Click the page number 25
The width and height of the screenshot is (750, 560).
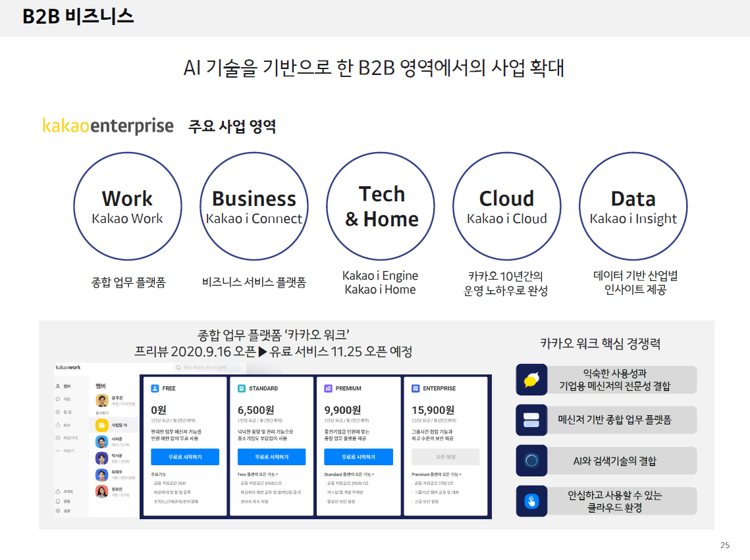(x=725, y=545)
